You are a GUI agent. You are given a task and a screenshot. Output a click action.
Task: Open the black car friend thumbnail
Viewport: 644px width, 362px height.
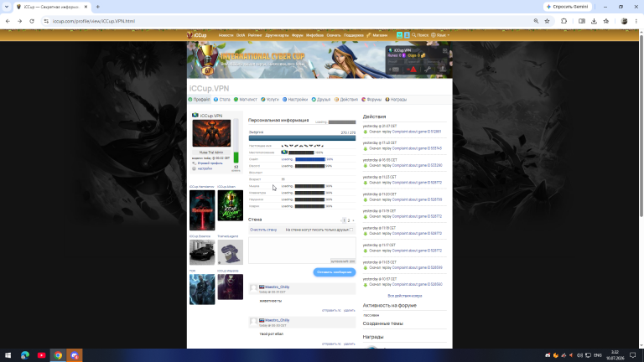point(201,252)
